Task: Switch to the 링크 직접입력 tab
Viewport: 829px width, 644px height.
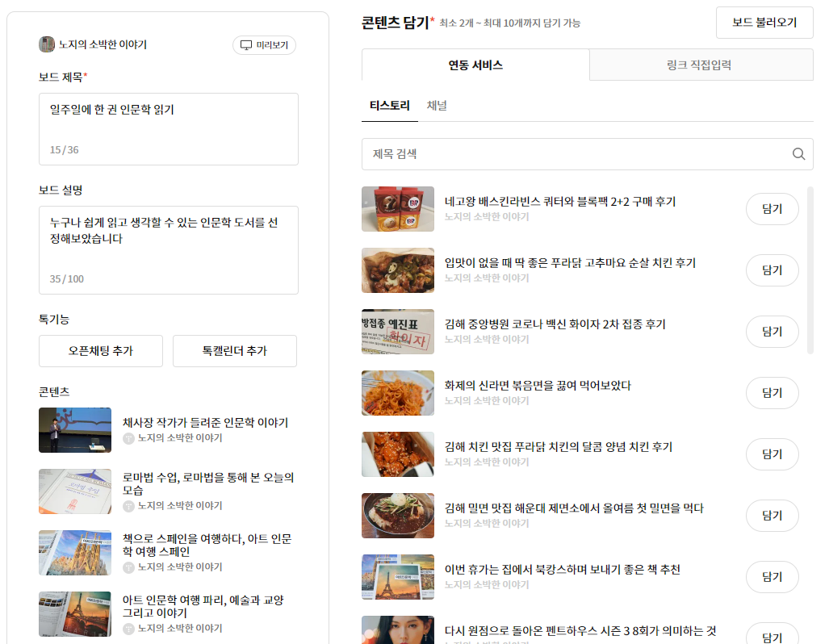Action: (701, 65)
